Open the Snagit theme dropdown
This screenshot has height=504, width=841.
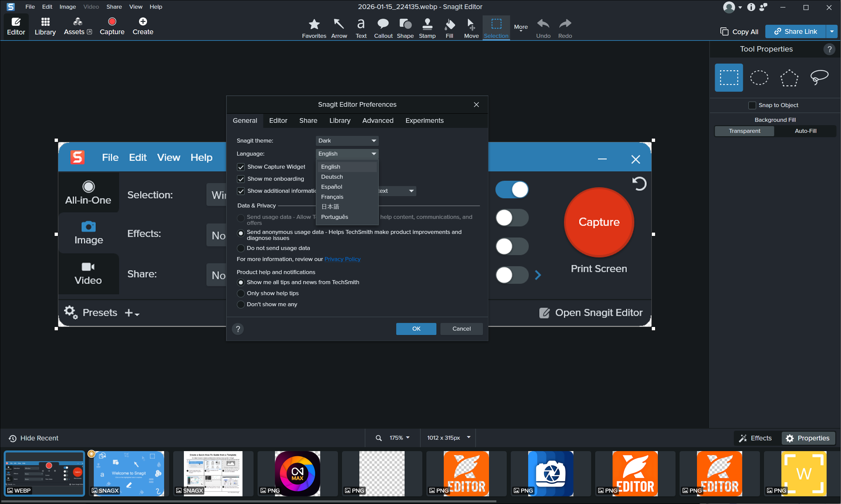[347, 141]
